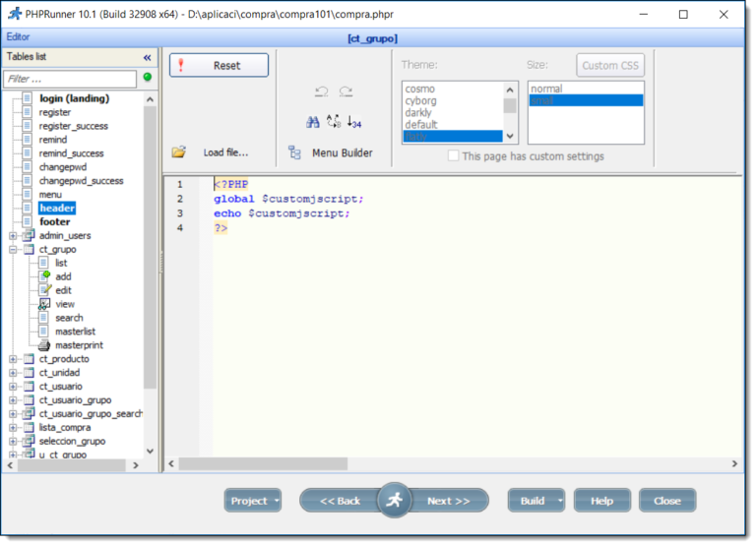Click the masterprint printer icon
Viewport: 756px width, 546px height.
(x=44, y=345)
